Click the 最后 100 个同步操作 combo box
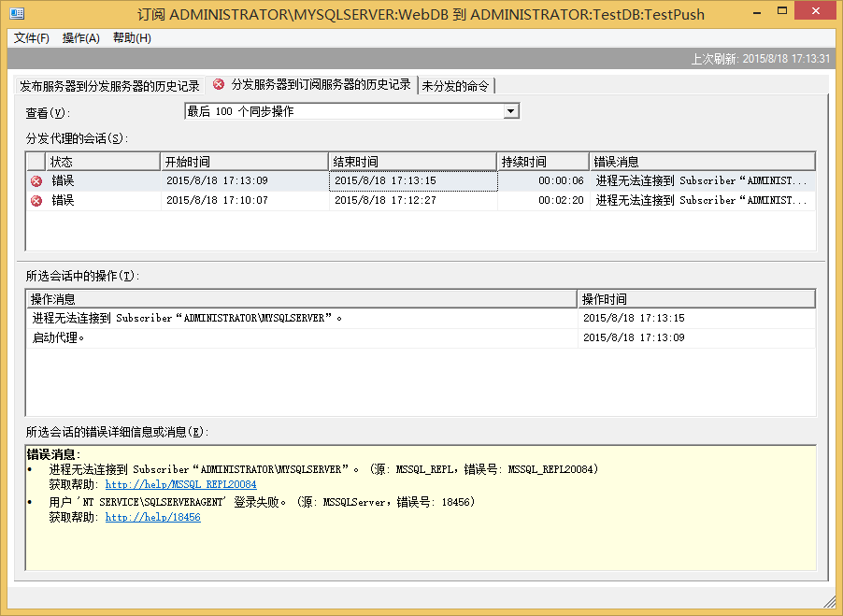 [351, 111]
